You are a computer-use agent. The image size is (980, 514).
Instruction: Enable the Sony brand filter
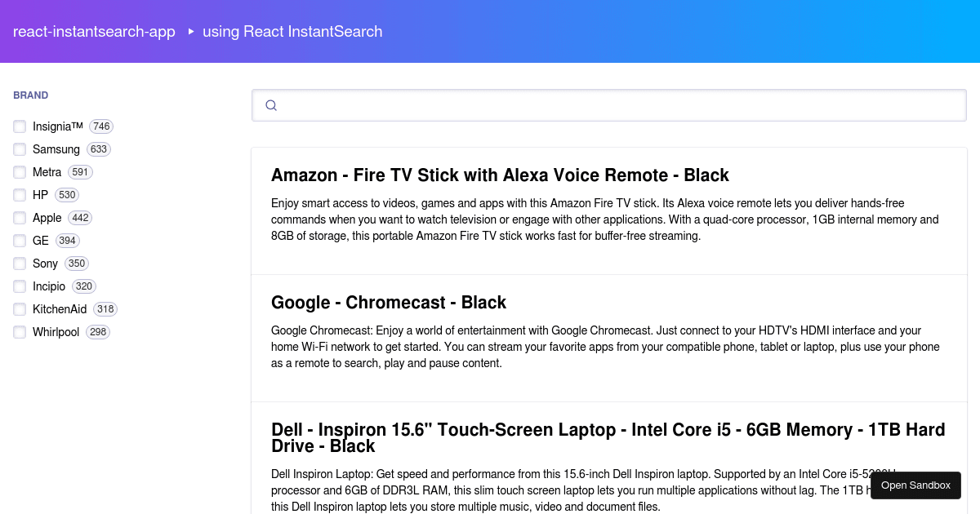tap(19, 264)
